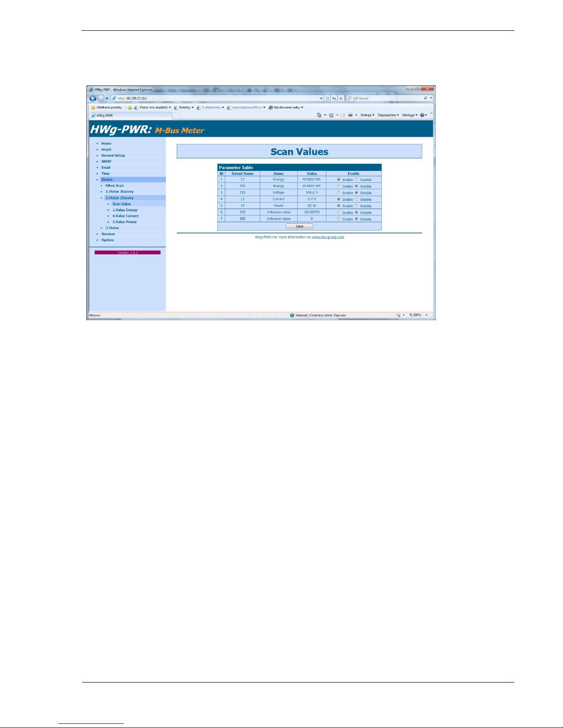Open Scan Value in sidebar

121,204
